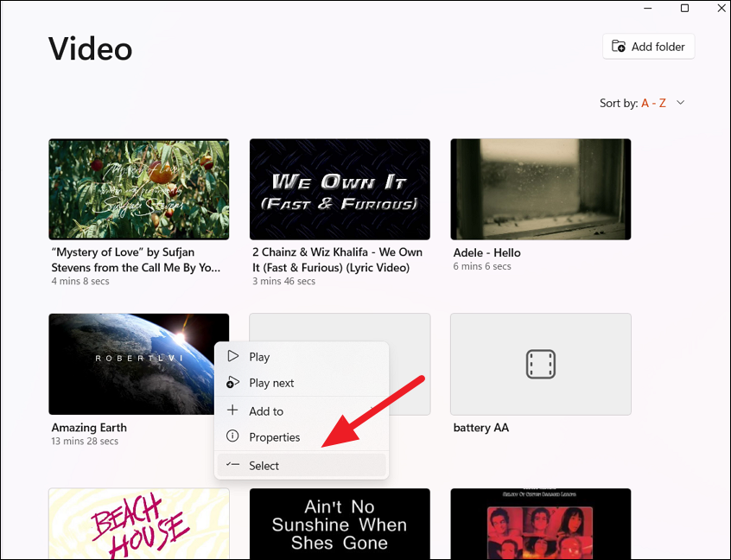The image size is (731, 560).
Task: Open the Adele - Hello video thumbnail
Action: pyautogui.click(x=541, y=189)
